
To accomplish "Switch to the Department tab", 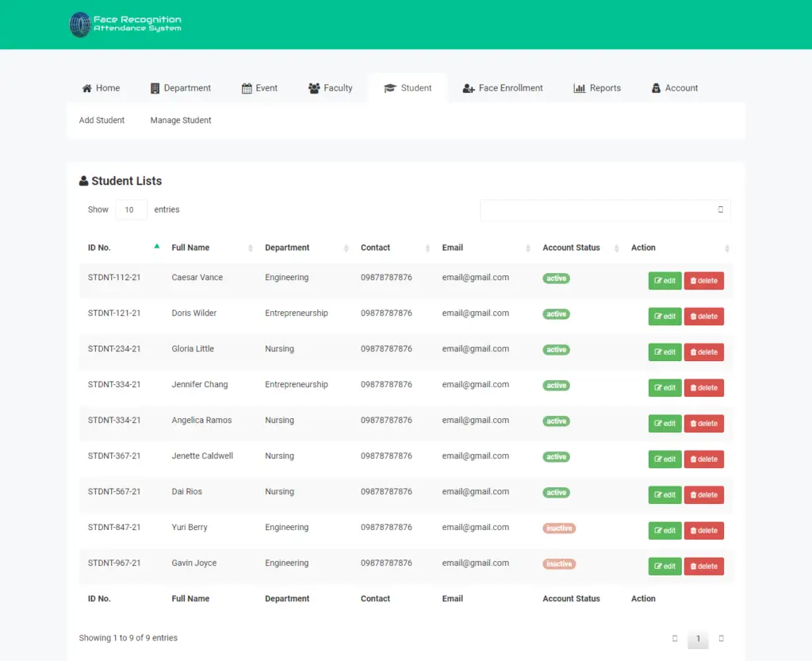I will pyautogui.click(x=181, y=88).
